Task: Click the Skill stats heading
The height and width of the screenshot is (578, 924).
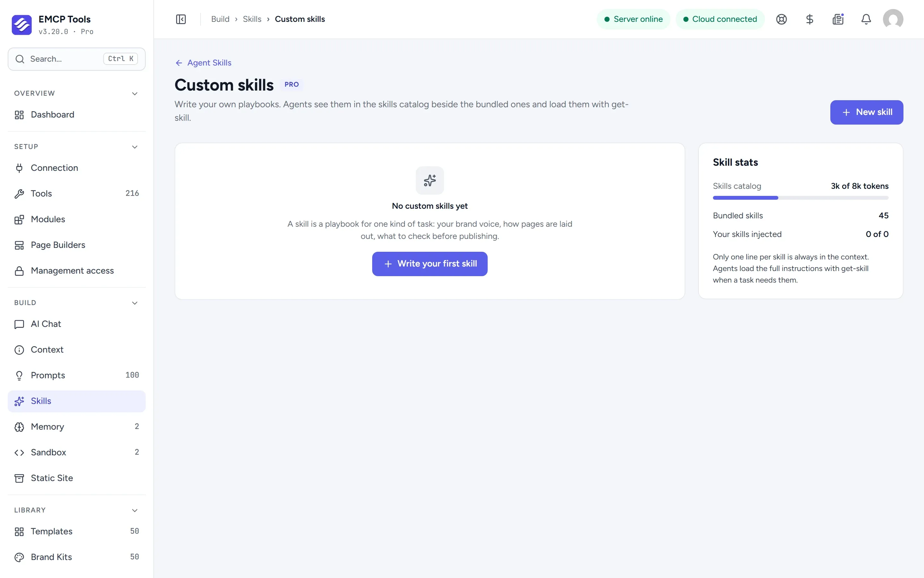Action: click(735, 162)
